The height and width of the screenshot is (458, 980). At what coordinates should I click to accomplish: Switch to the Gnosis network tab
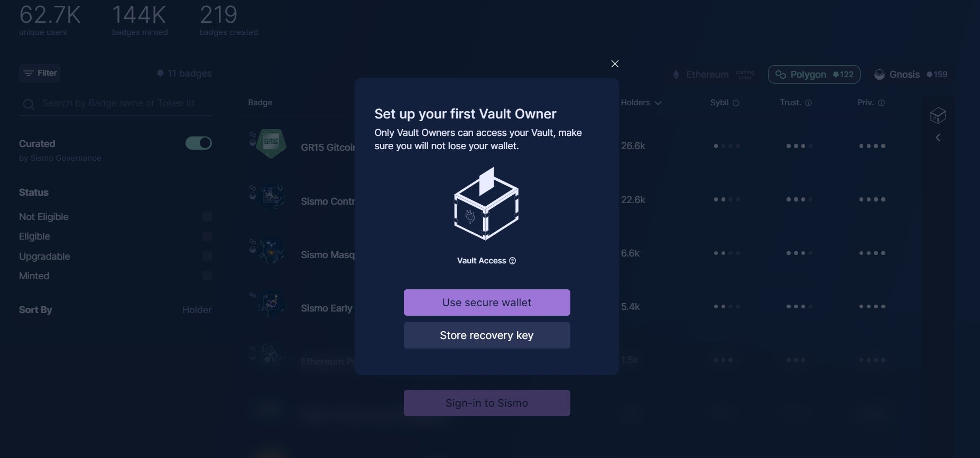click(911, 75)
